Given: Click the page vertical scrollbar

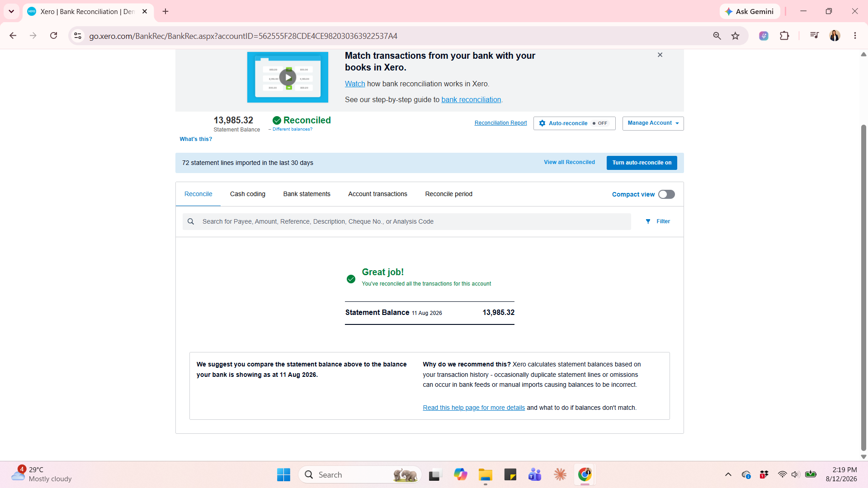Looking at the screenshot, I should (863, 287).
